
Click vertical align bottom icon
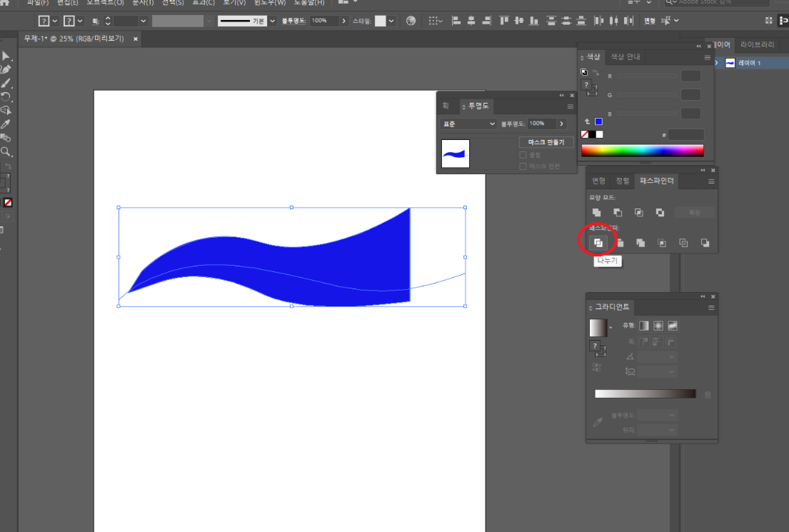pos(534,21)
